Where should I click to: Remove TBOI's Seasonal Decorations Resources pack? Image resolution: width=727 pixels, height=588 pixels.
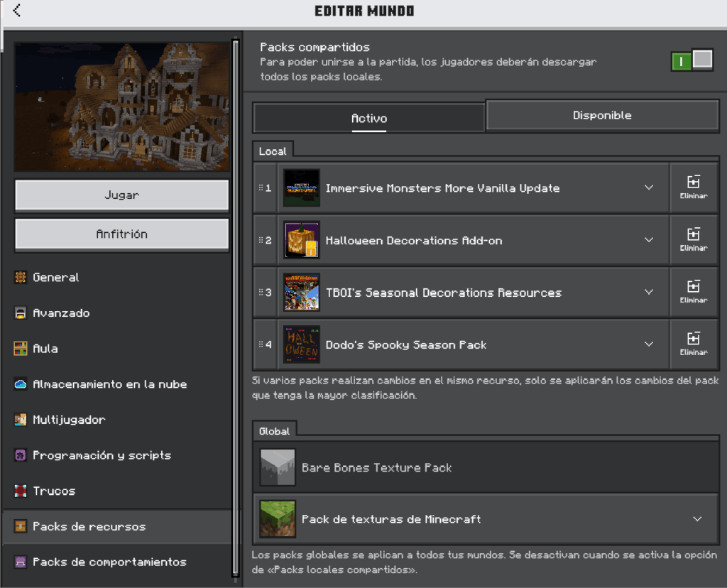(693, 292)
